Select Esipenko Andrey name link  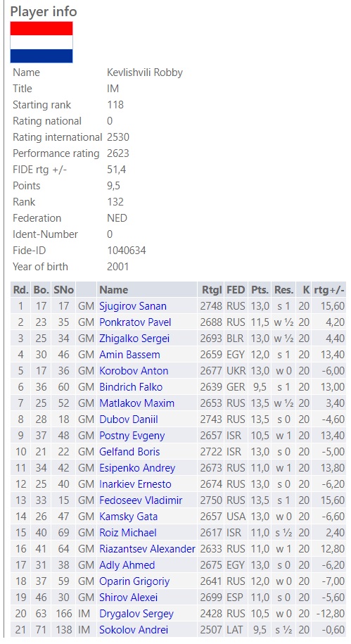pos(137,468)
